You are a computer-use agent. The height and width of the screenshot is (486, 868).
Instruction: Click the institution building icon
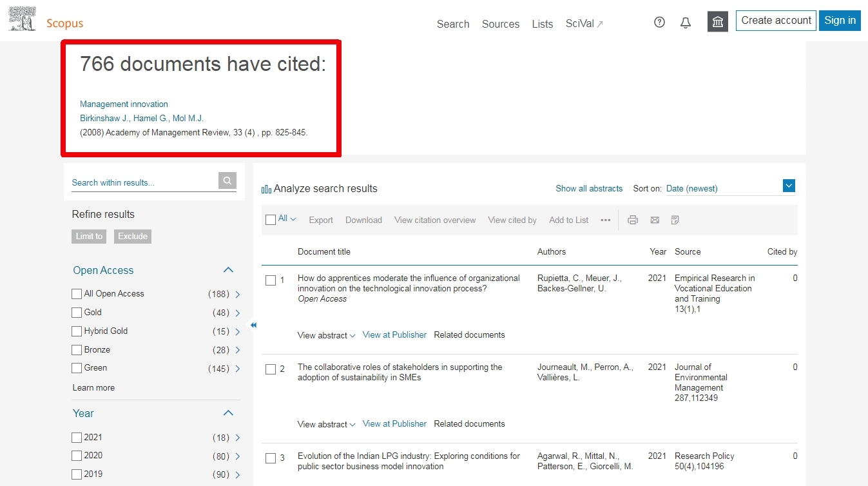tap(718, 22)
